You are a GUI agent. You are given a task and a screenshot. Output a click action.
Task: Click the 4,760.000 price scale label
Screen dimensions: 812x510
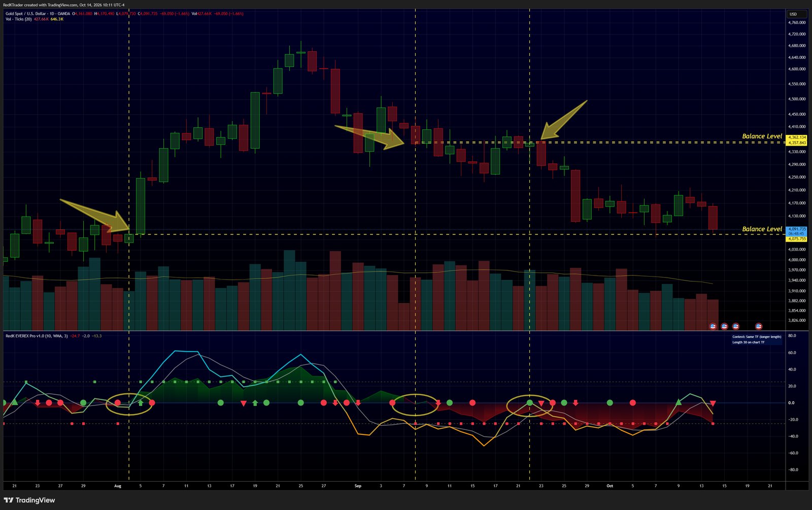point(797,23)
